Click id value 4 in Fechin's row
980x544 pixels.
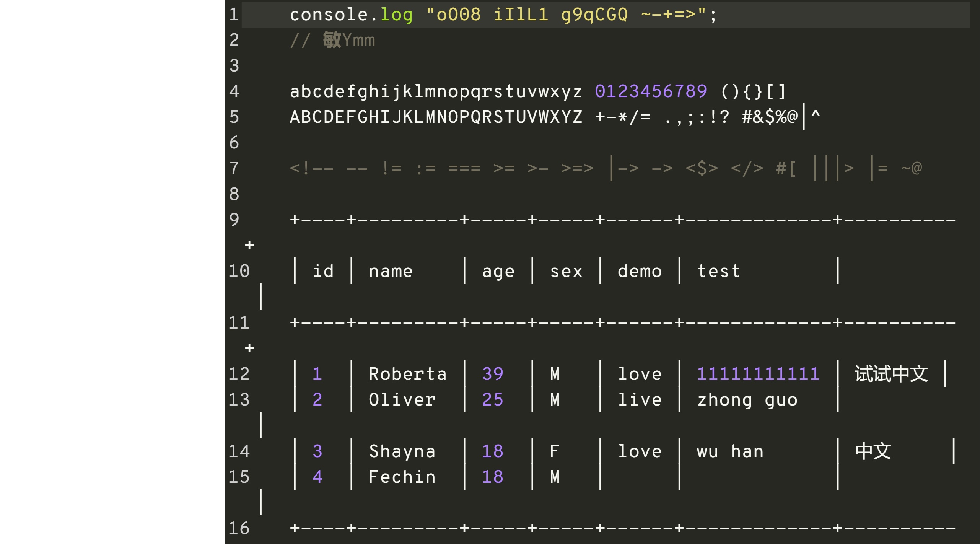[x=317, y=477]
